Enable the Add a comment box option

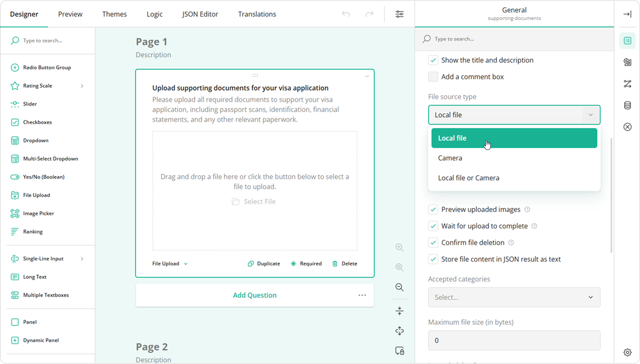(x=433, y=77)
